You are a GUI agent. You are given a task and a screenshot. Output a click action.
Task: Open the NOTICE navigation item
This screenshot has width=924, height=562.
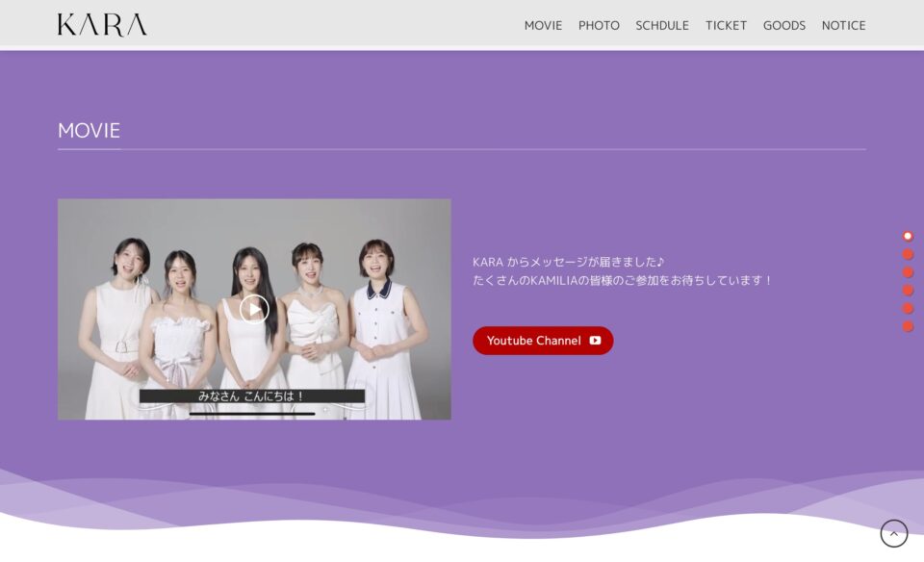pos(843,25)
